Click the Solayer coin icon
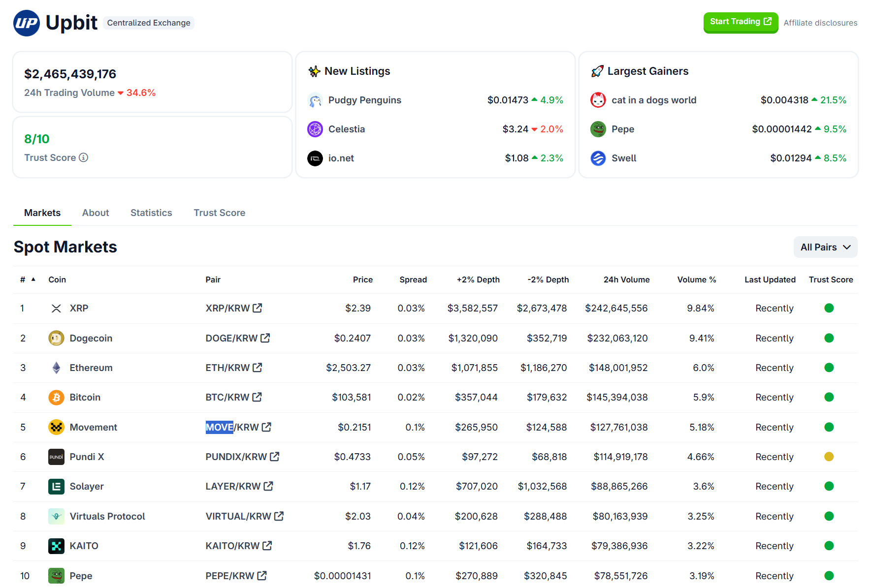 click(56, 487)
